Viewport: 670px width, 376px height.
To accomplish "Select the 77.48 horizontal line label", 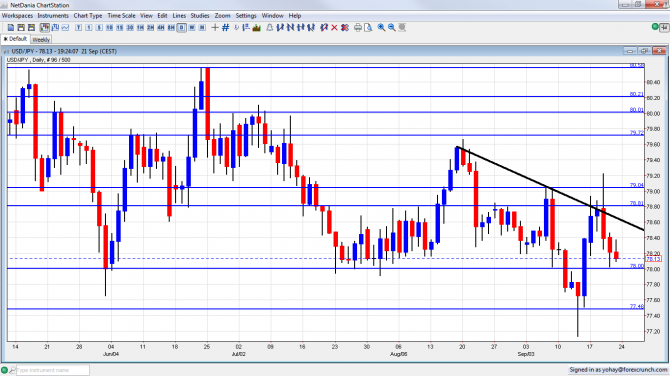I will [x=637, y=306].
